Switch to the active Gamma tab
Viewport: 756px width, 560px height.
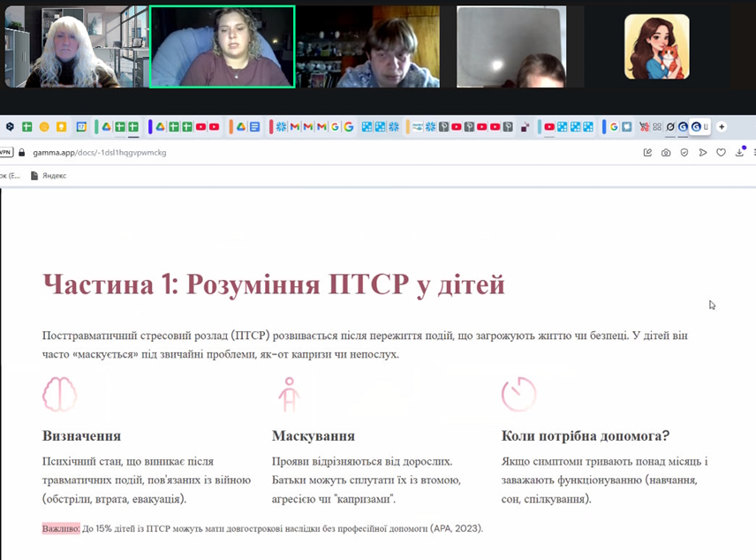click(x=700, y=127)
